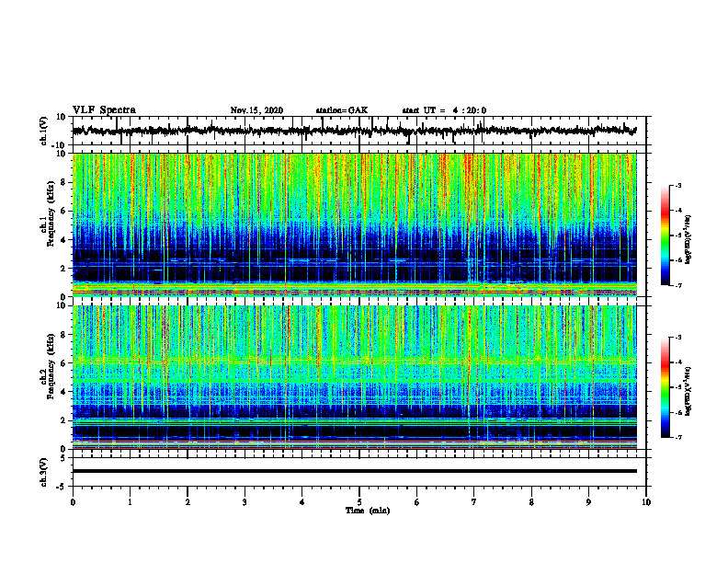728x563 pixels.
Task: Click the "Nov.15, 2020" date label
Action: point(256,110)
